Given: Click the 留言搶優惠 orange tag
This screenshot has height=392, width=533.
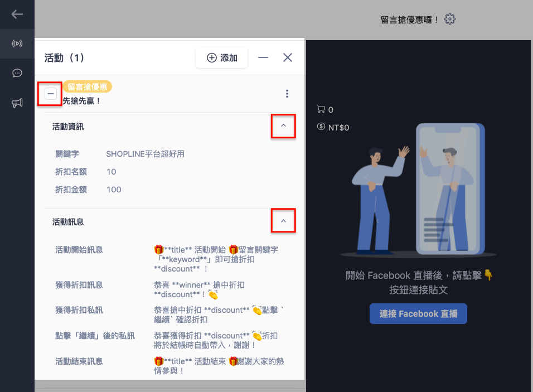Looking at the screenshot, I should click(x=88, y=87).
